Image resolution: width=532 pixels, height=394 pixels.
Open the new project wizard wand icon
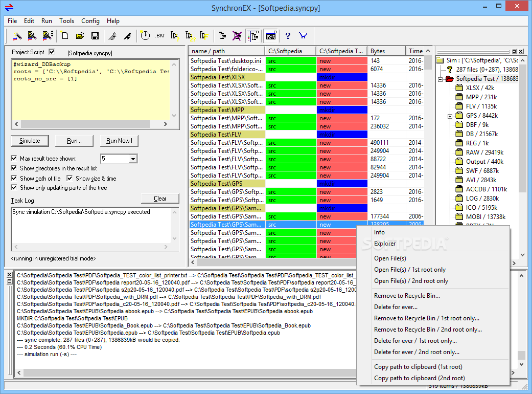[17, 36]
